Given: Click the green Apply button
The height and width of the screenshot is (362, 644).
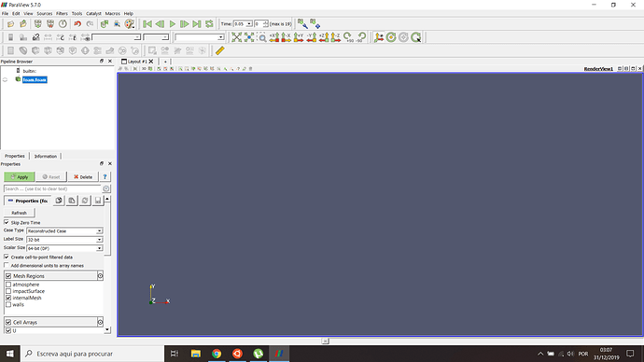Looking at the screenshot, I should click(x=20, y=177).
